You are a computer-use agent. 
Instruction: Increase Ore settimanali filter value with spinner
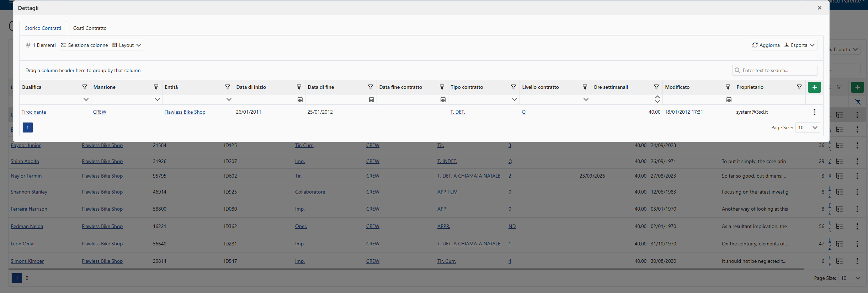(657, 97)
